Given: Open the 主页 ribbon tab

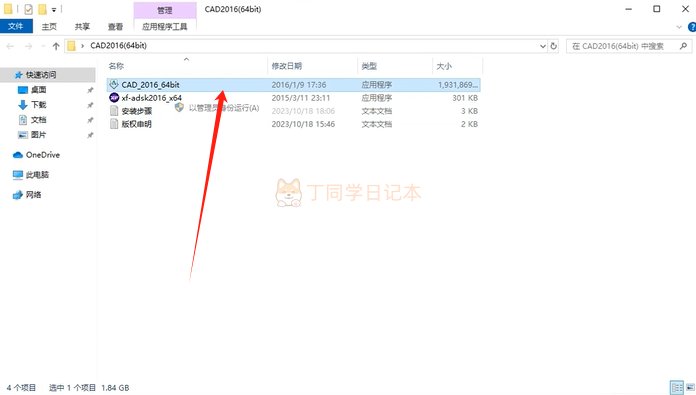Looking at the screenshot, I should click(x=49, y=27).
